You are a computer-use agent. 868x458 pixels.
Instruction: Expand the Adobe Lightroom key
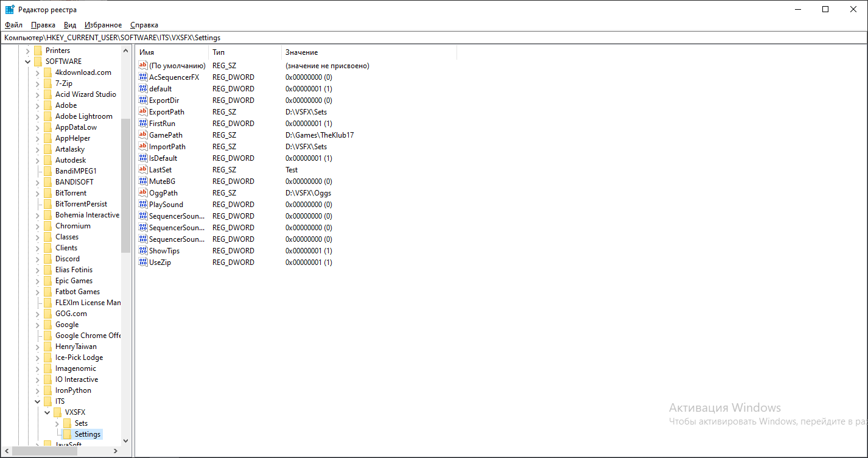[x=37, y=116]
